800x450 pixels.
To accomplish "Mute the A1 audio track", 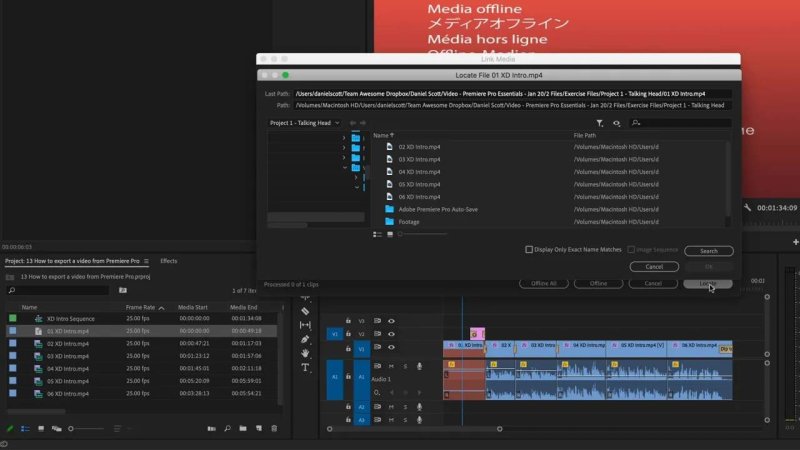I will click(391, 366).
